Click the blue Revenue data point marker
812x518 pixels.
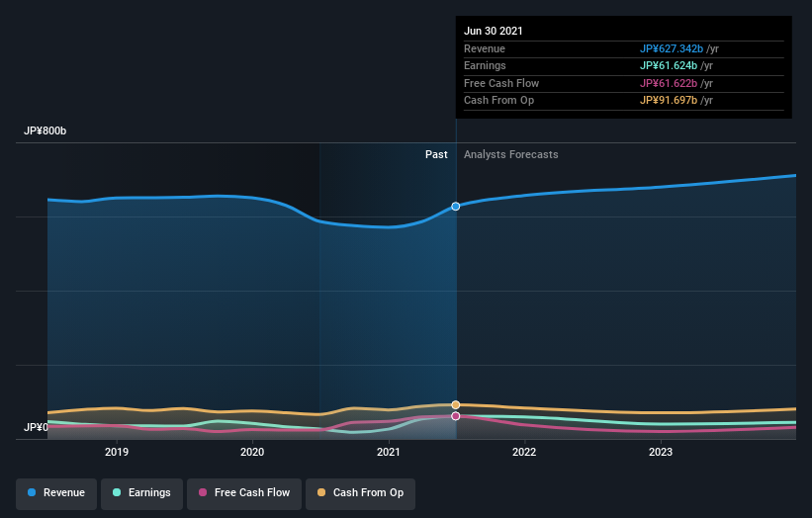pos(455,207)
